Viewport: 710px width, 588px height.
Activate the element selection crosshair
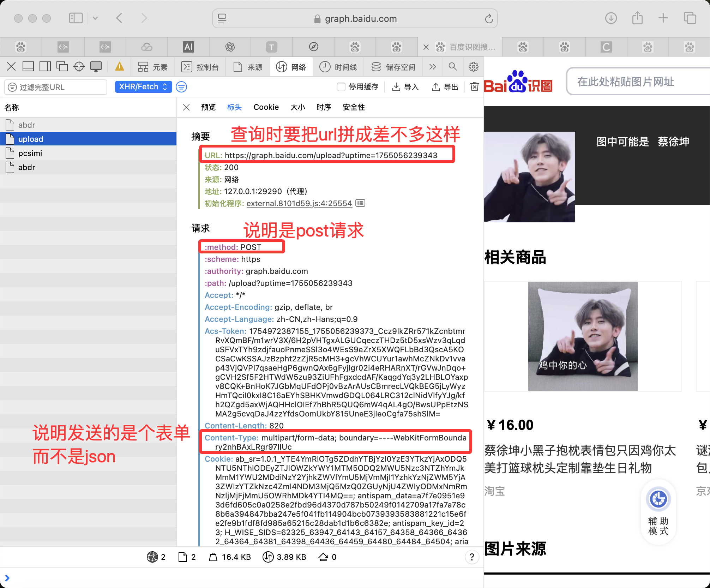79,67
